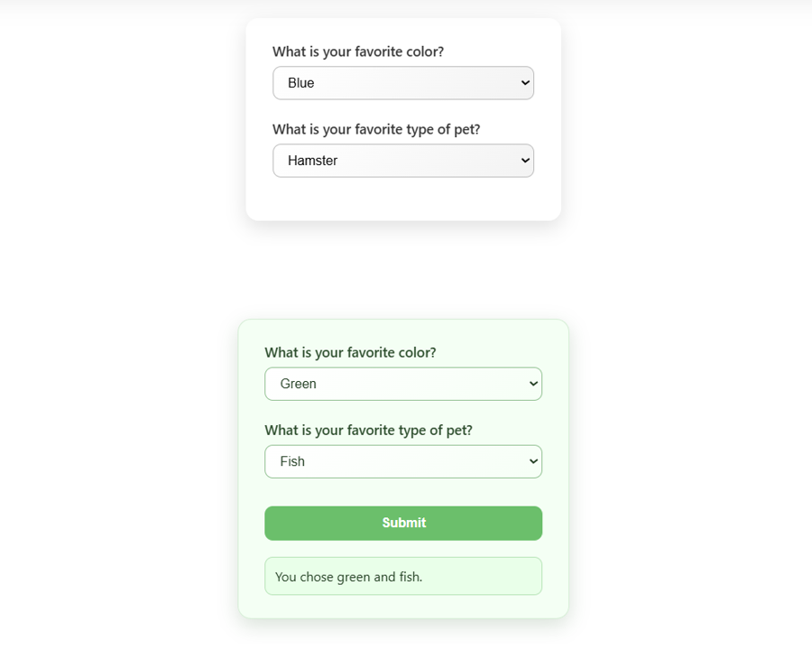Click the chevron arrow on the Green dropdown
Viewport: 812px width, 650px height.
click(533, 384)
